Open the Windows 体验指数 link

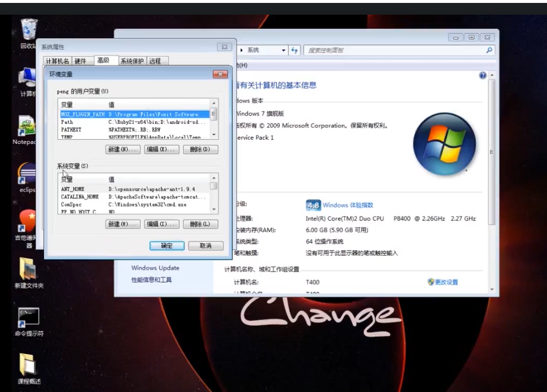coord(348,205)
